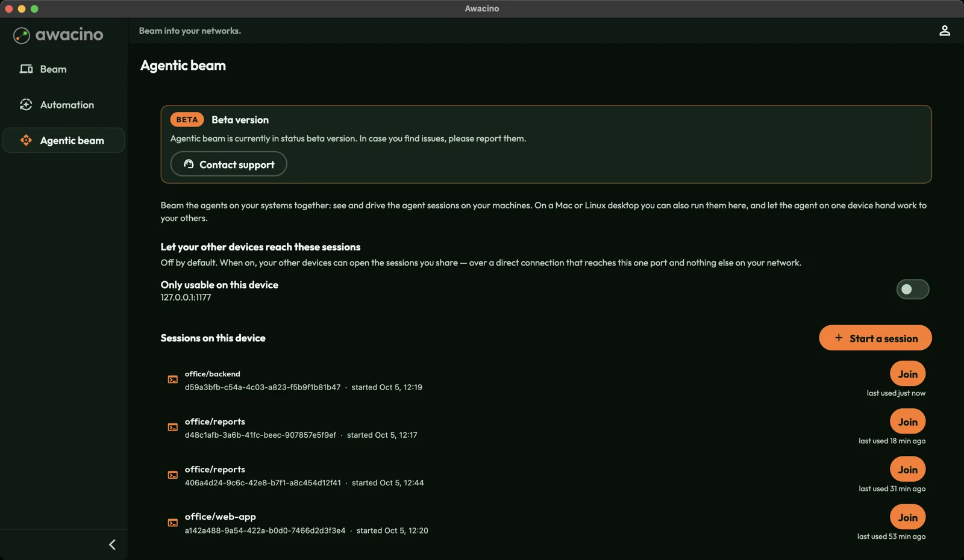Click the headset icon in Contact support
The image size is (964, 560).
(189, 164)
